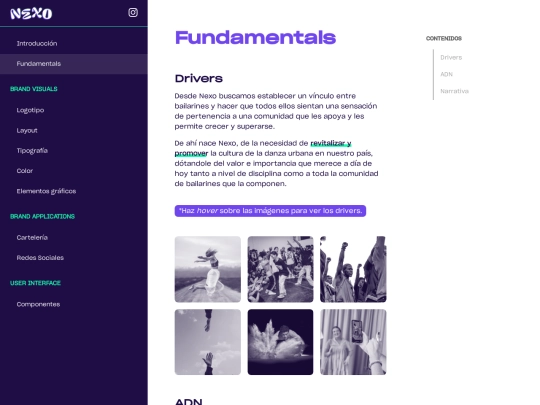Click the BRAND APPLICATIONS heading
This screenshot has width=540, height=405.
point(42,216)
